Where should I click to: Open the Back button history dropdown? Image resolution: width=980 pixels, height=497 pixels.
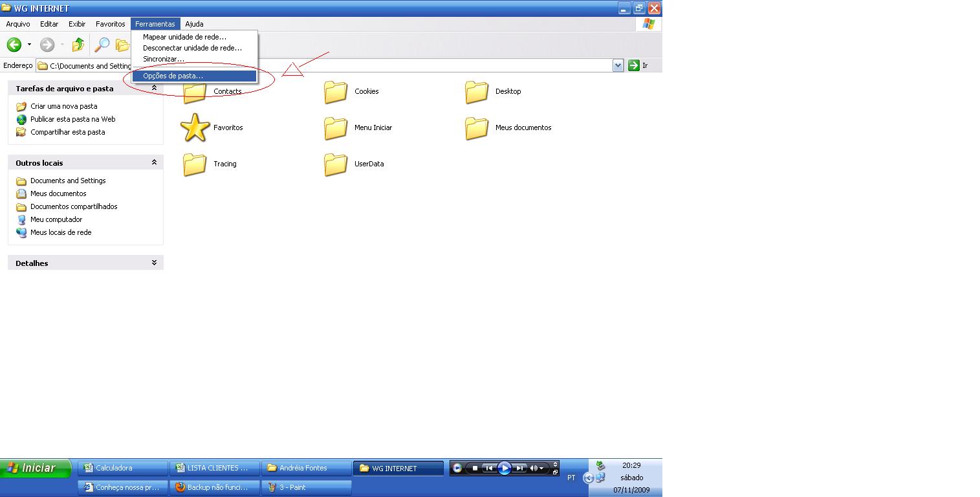(29, 45)
